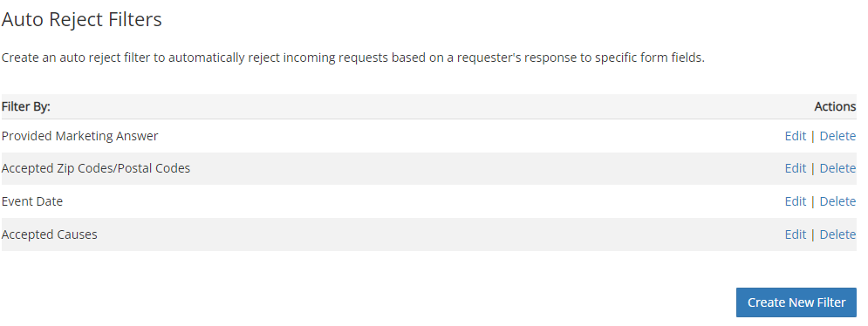Click the separator between Event Date's Edit and Delete

(x=813, y=201)
